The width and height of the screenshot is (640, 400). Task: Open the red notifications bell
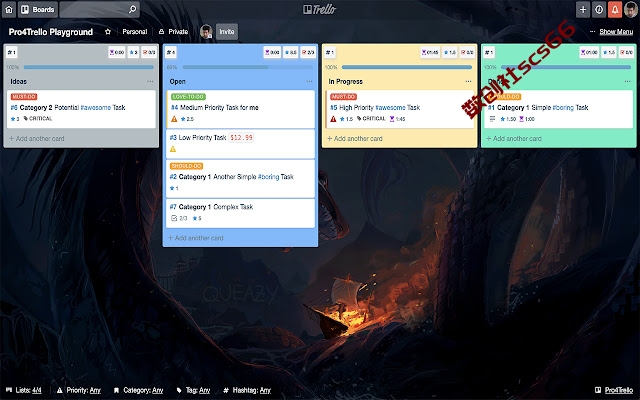click(615, 9)
